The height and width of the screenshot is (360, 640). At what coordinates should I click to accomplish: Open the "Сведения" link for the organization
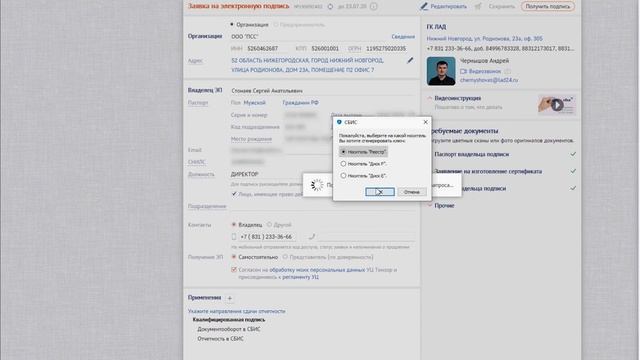click(403, 37)
